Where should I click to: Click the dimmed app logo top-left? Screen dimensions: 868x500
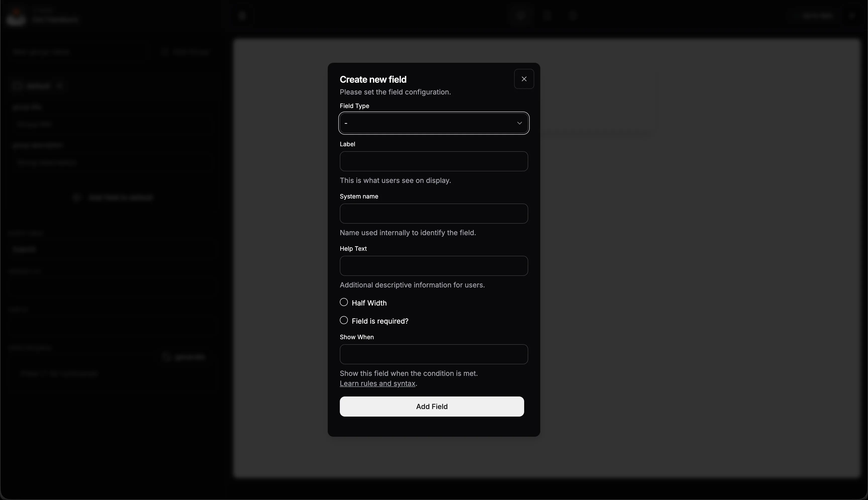point(16,17)
